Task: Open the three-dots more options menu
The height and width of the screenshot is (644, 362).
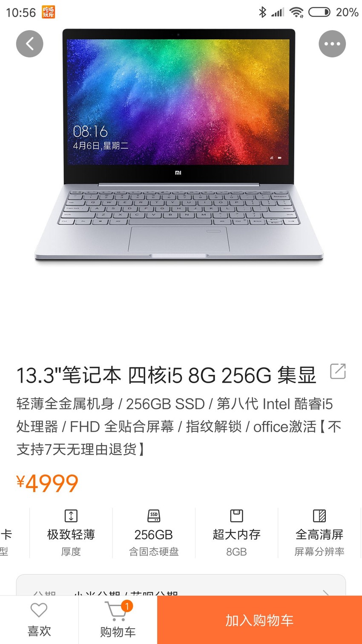Action: click(x=332, y=44)
